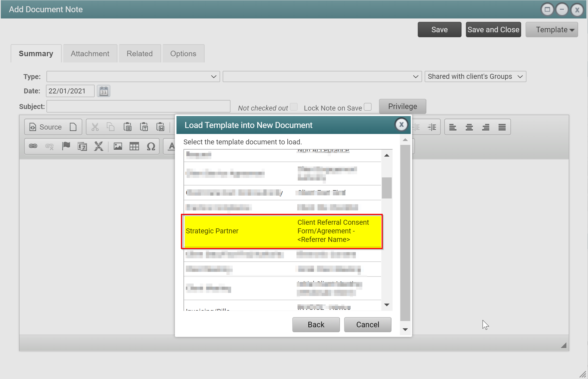Toggle the Not checked out checkbox

point(294,107)
